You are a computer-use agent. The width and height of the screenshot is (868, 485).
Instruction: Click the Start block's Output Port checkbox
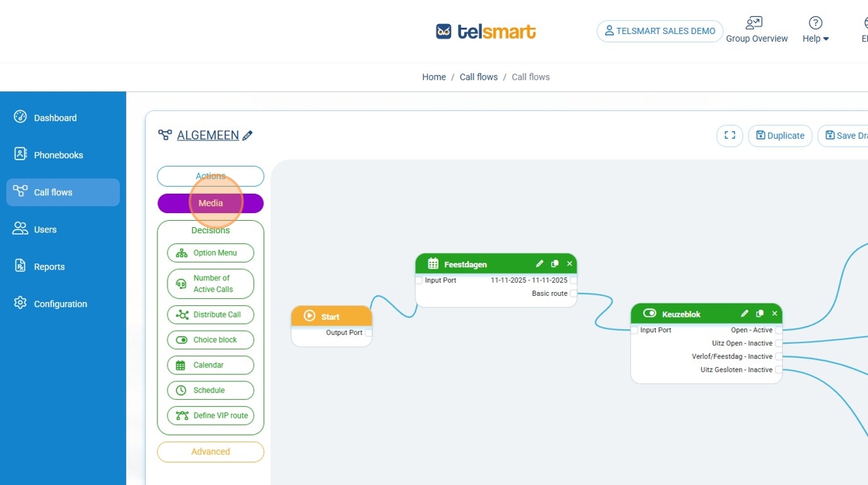(368, 333)
